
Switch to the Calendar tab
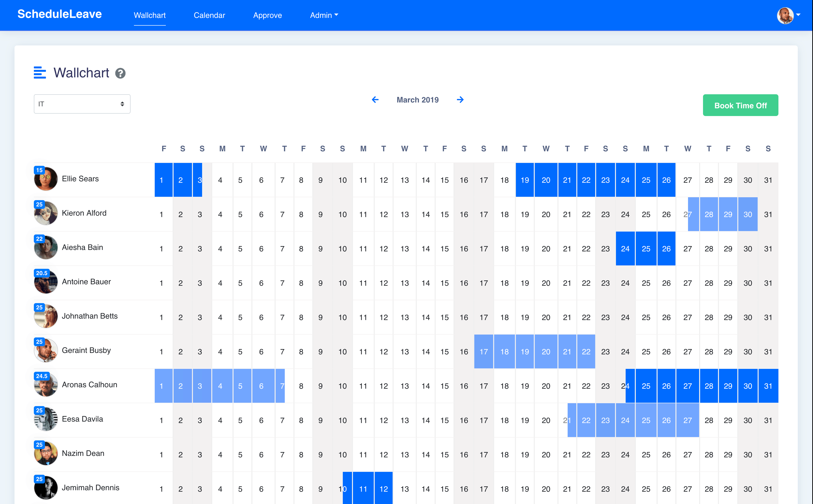coord(209,15)
